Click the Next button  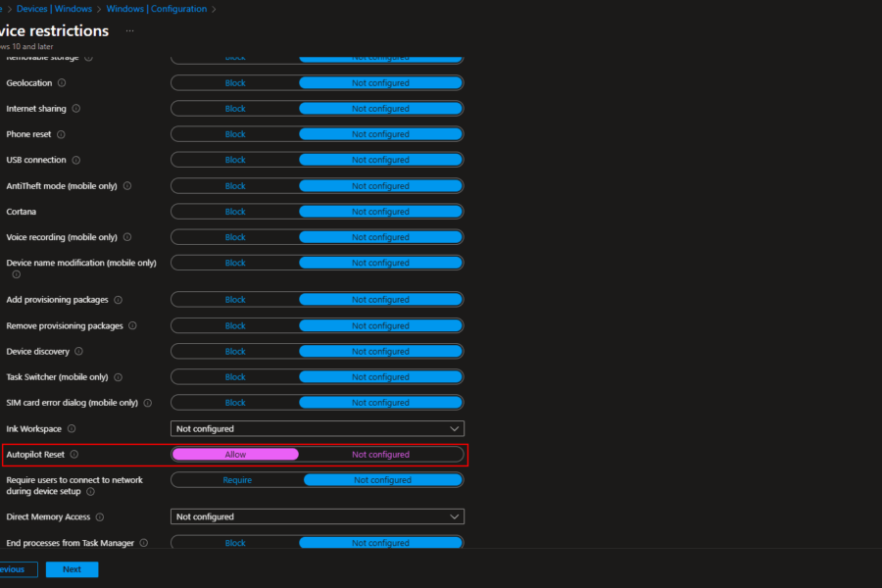point(72,569)
